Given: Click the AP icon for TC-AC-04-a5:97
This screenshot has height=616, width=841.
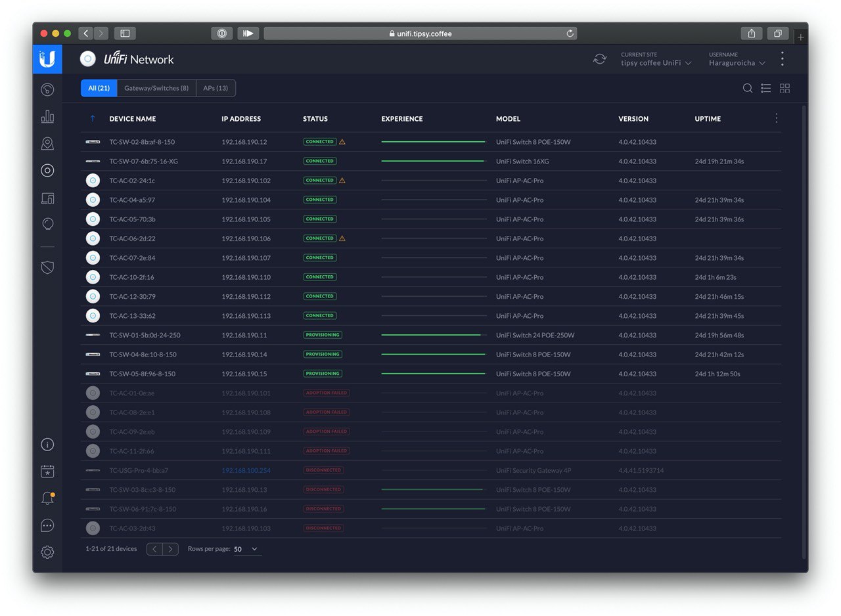Looking at the screenshot, I should pyautogui.click(x=93, y=200).
